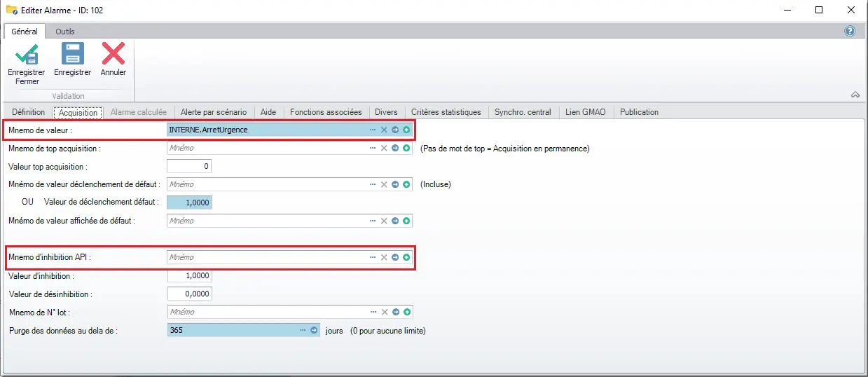The width and height of the screenshot is (868, 377).
Task: Open the Fonctions associées tab
Action: point(326,112)
